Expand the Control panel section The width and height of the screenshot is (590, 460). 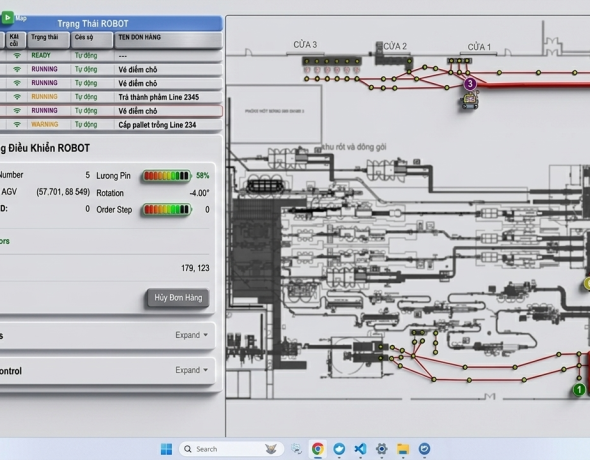pos(191,370)
